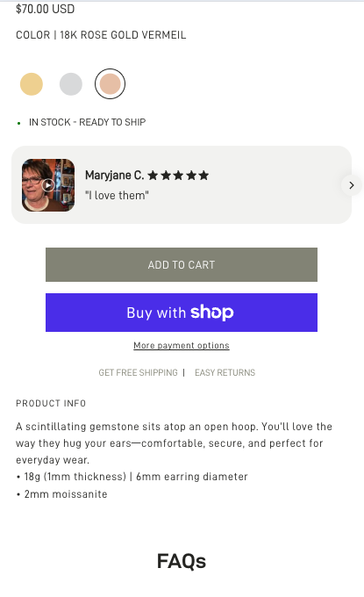Play Maryjane C. review video

tap(48, 185)
